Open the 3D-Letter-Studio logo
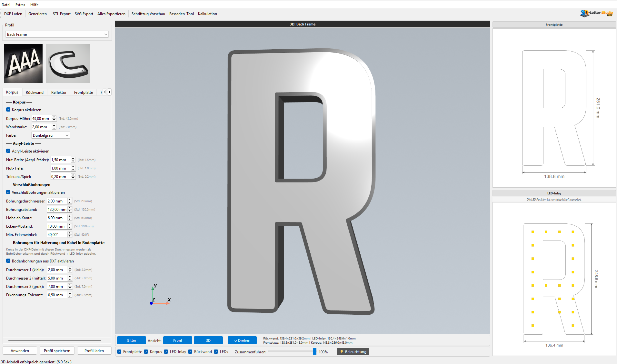 click(597, 13)
